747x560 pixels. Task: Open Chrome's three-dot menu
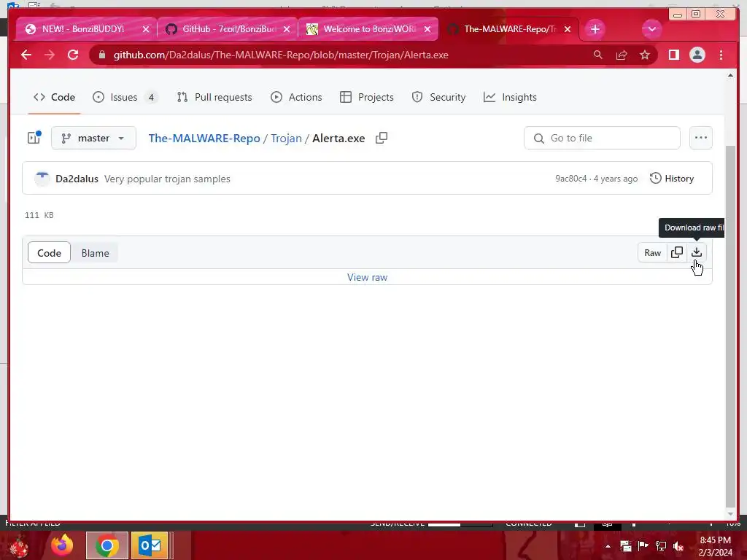[721, 55]
